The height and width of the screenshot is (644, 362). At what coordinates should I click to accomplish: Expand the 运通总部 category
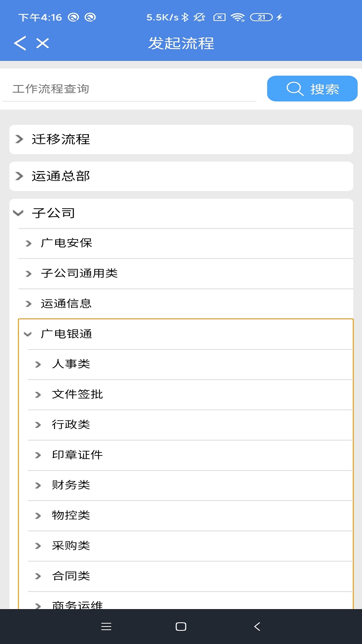[181, 176]
